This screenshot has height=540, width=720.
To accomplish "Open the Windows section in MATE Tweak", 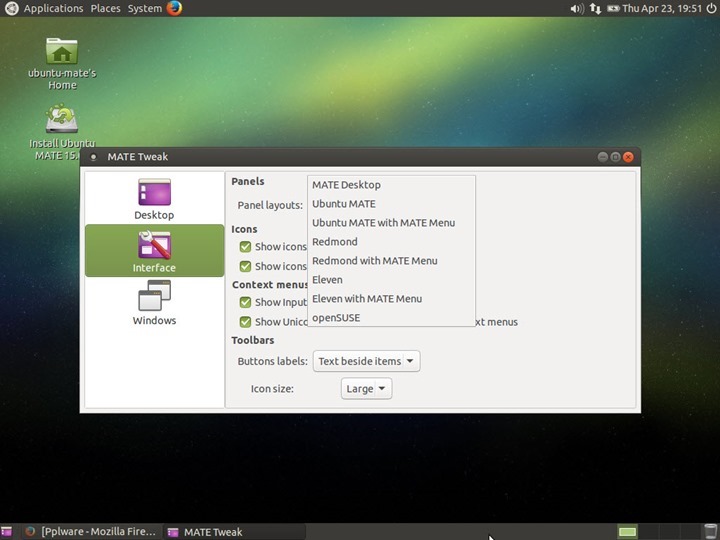I will [154, 303].
